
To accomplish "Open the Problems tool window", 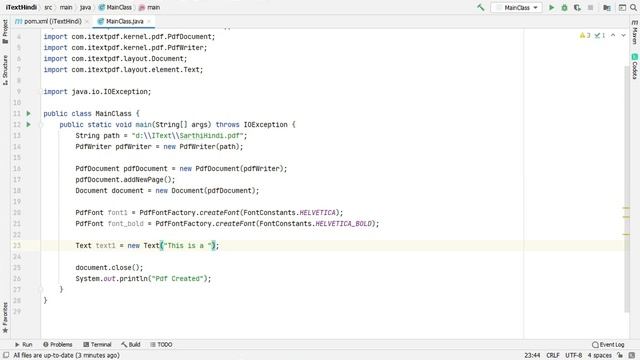I will [58, 344].
